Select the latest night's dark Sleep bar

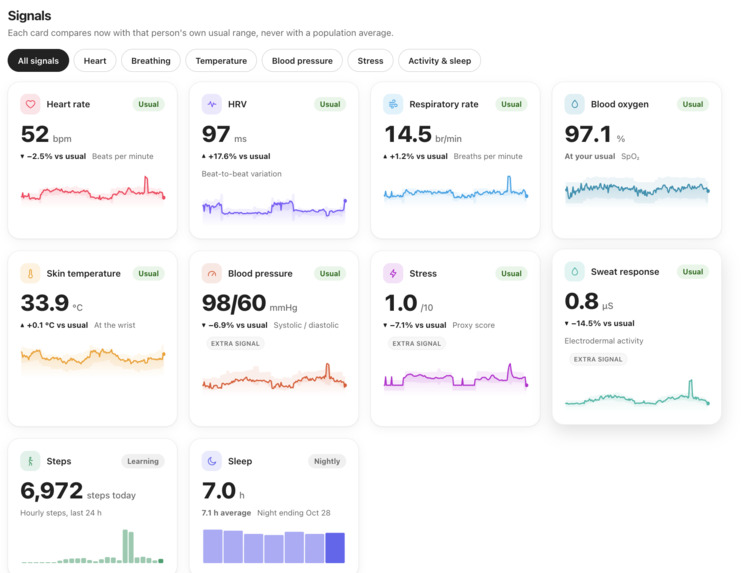click(335, 548)
